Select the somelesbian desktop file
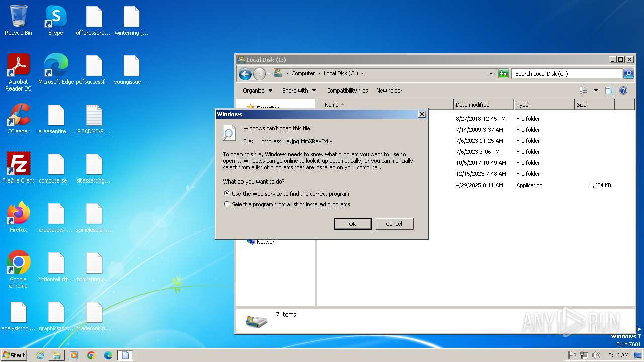This screenshot has height=362, width=644. coord(94,217)
